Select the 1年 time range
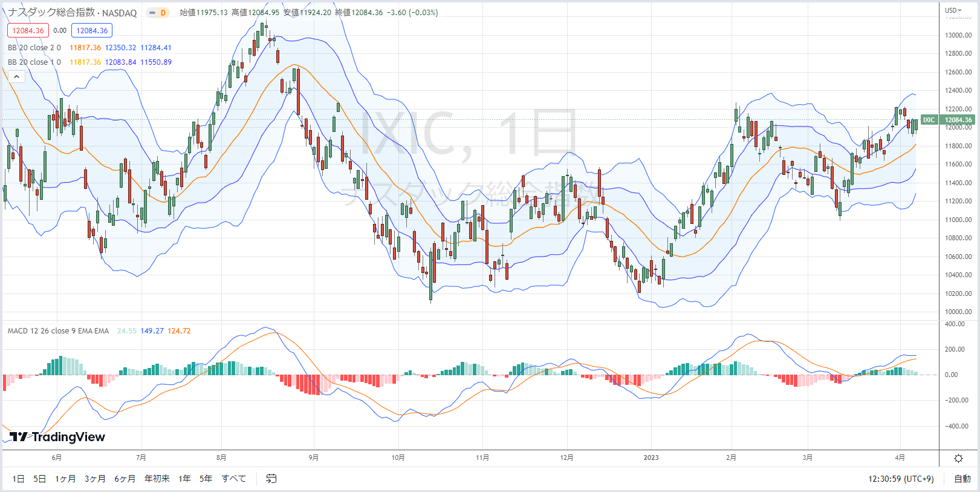980x492 pixels. pyautogui.click(x=185, y=479)
